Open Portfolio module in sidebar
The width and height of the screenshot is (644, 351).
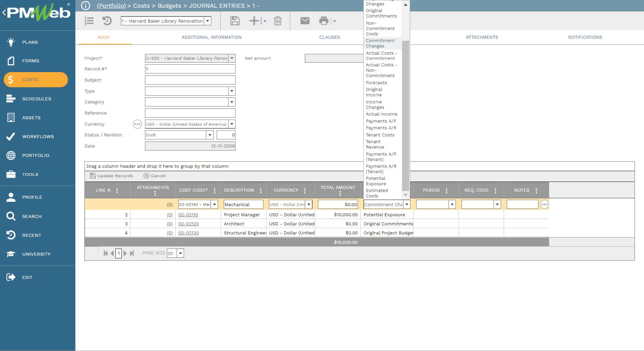[36, 155]
